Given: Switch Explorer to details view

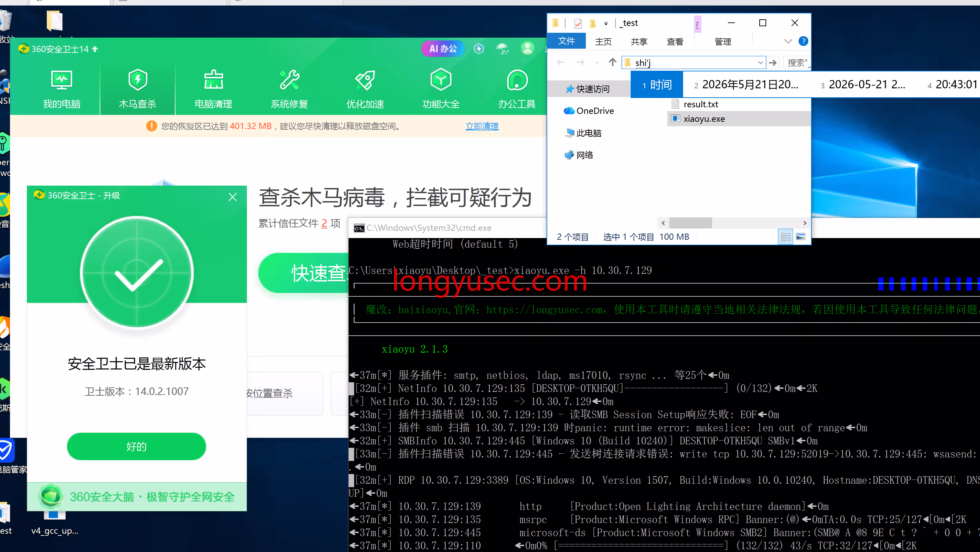Looking at the screenshot, I should (x=786, y=237).
